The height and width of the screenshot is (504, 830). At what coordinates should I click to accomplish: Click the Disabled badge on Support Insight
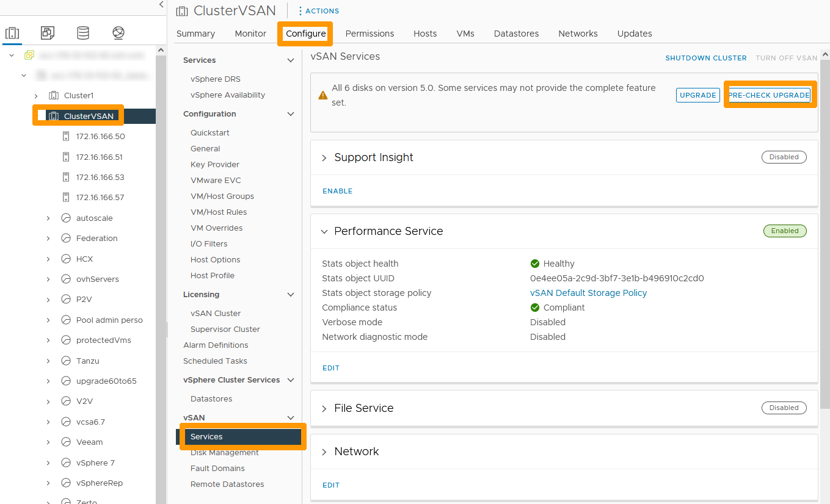[x=784, y=157]
